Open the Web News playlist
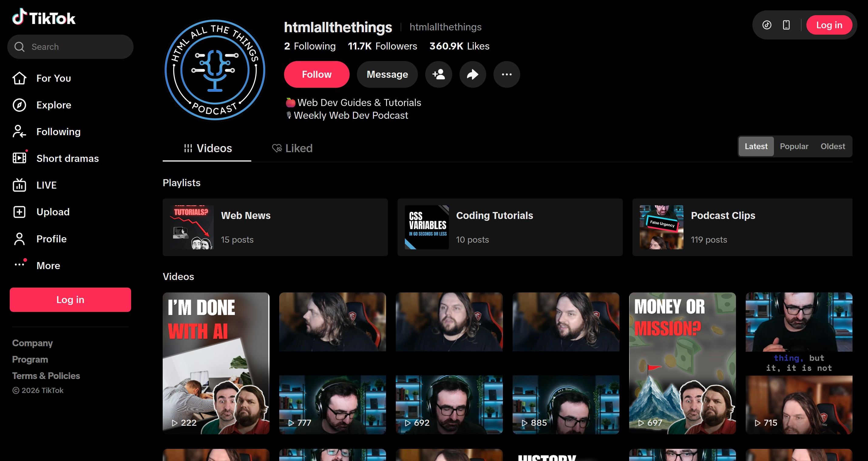 tap(275, 227)
